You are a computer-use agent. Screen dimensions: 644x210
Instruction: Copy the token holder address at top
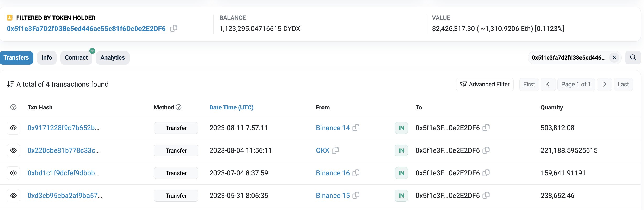(174, 28)
